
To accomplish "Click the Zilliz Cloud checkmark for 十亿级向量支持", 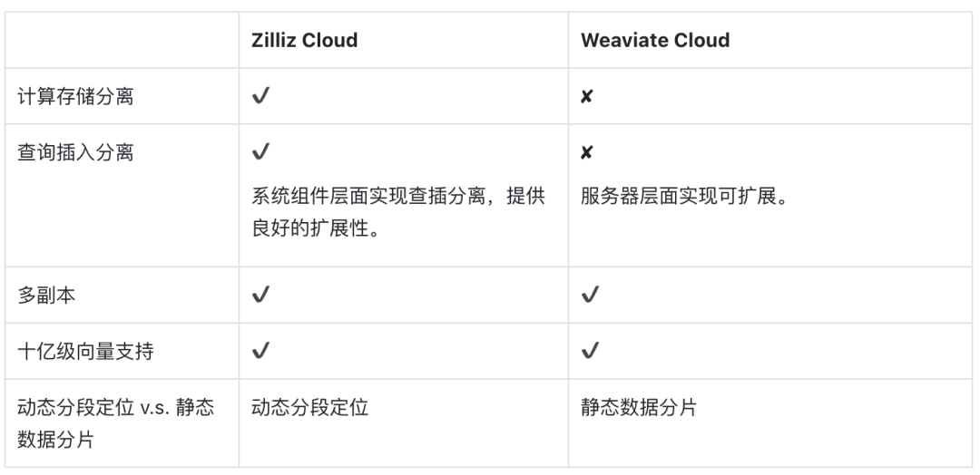I will click(x=260, y=352).
